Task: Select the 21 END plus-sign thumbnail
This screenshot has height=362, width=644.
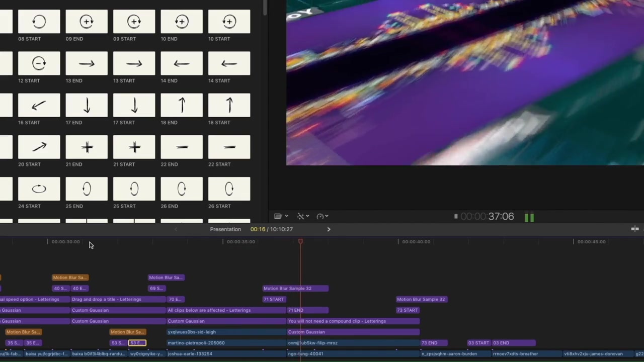Action: click(x=87, y=147)
